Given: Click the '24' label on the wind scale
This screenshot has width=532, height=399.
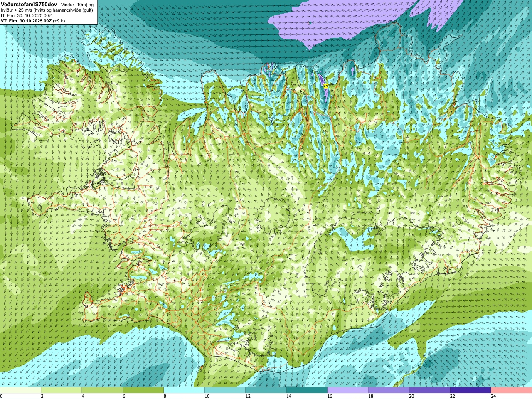Looking at the screenshot, I should pyautogui.click(x=493, y=396).
